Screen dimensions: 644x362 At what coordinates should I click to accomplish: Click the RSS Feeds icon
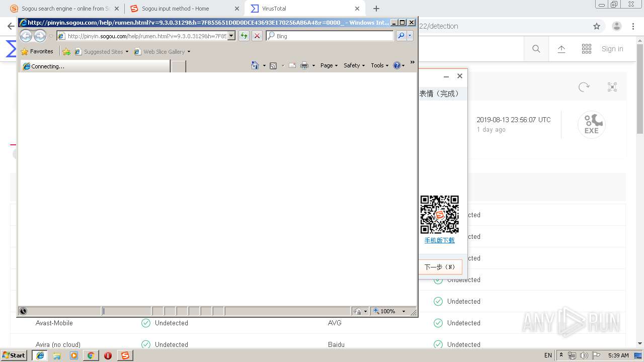pos(273,65)
